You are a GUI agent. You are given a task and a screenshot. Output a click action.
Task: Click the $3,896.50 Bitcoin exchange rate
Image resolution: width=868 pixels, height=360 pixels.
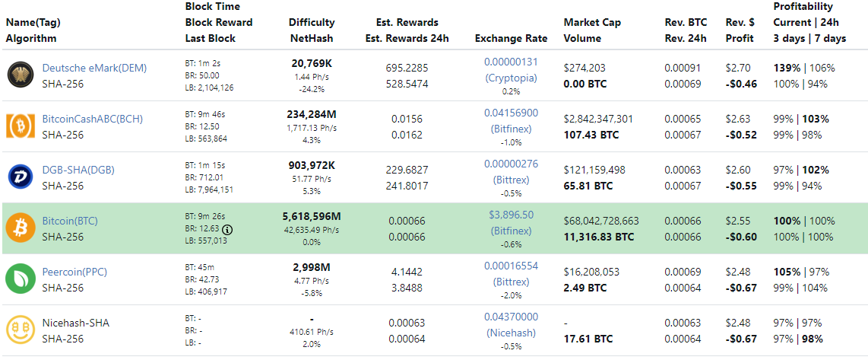coord(511,215)
